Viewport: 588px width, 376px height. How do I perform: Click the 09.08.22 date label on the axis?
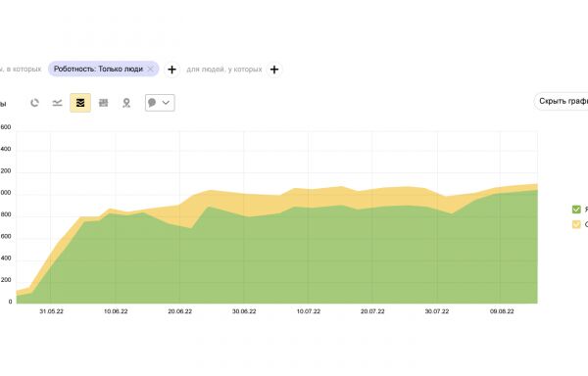coord(502,311)
